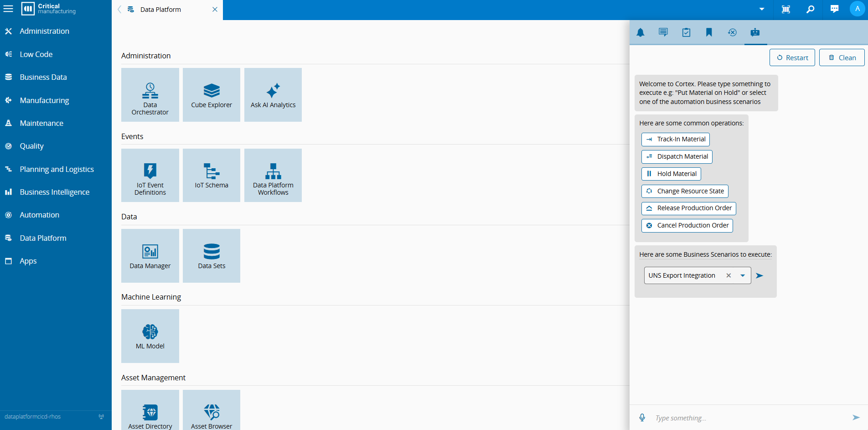Choose the Track-In Material operation
This screenshot has height=430, width=868.
click(676, 140)
